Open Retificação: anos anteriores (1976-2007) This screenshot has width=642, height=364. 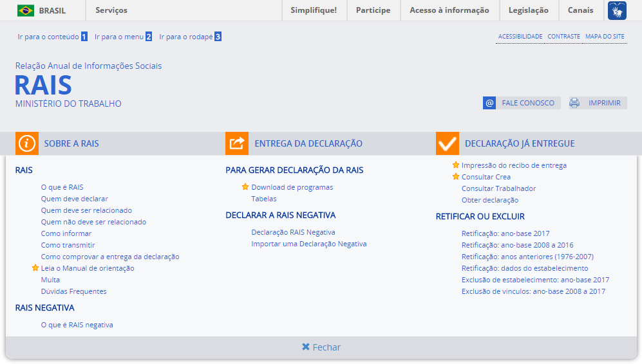(x=528, y=257)
